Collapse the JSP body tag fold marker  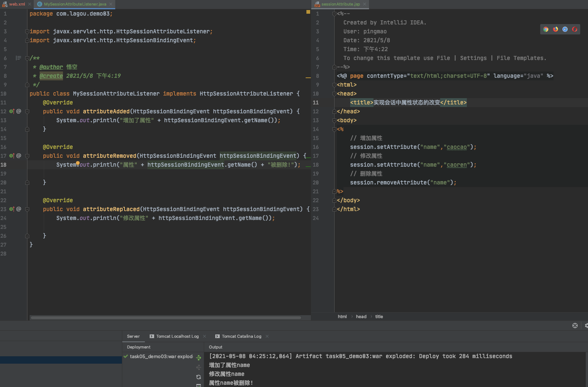click(334, 120)
